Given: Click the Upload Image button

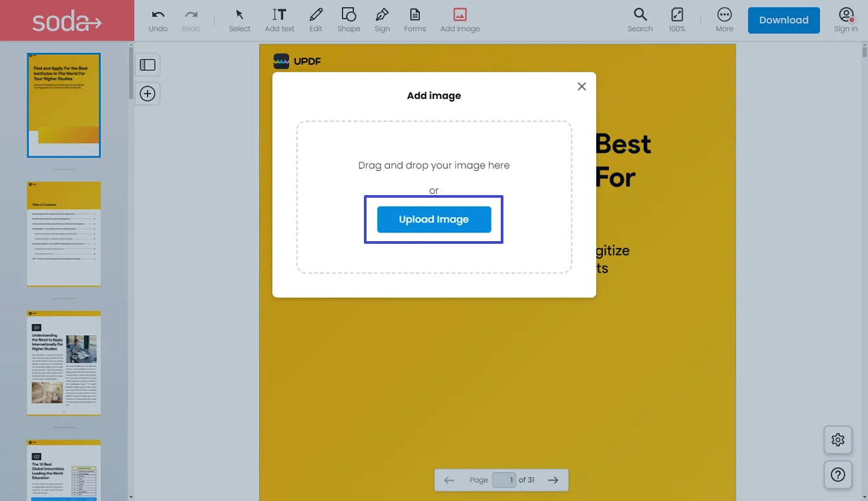Looking at the screenshot, I should click(434, 220).
